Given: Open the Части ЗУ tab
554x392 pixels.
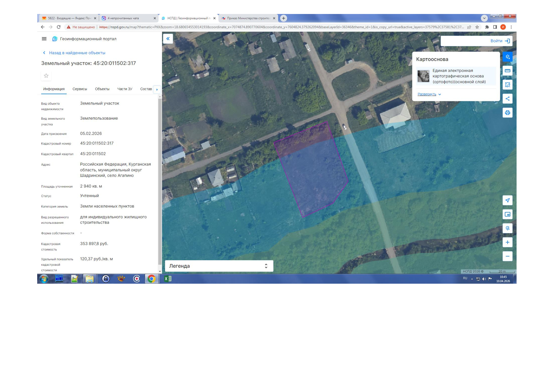Looking at the screenshot, I should point(125,89).
